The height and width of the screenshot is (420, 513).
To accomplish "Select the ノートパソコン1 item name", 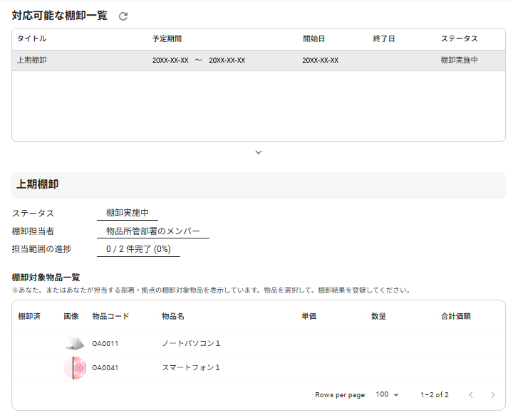I will pos(191,344).
